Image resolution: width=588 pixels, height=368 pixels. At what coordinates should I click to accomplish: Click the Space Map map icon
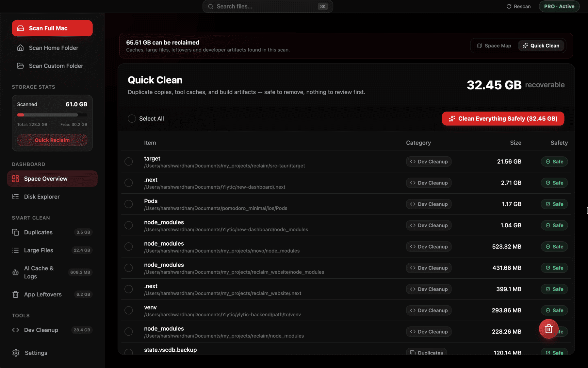click(x=480, y=46)
